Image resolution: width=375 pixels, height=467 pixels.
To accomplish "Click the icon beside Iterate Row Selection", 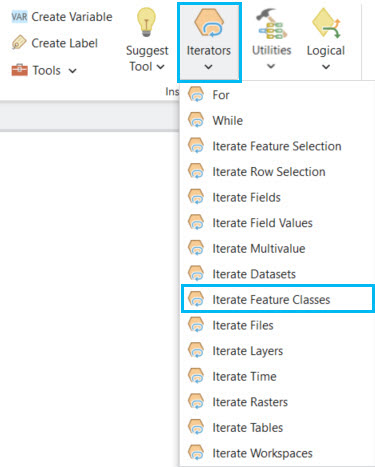I will 196,171.
